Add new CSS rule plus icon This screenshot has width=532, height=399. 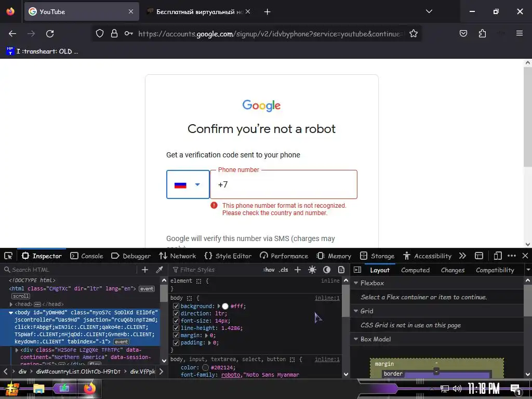tap(298, 270)
